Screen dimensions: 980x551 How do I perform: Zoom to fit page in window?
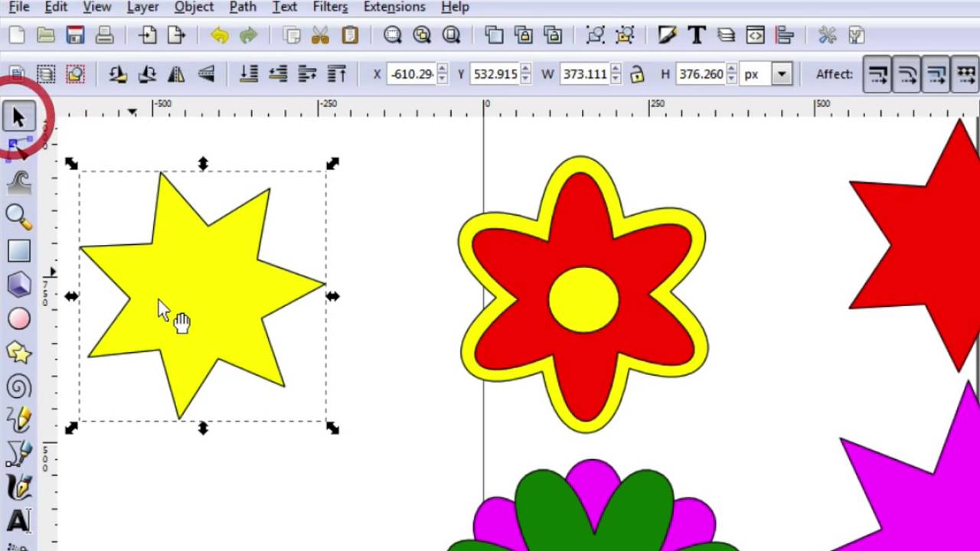pyautogui.click(x=452, y=35)
